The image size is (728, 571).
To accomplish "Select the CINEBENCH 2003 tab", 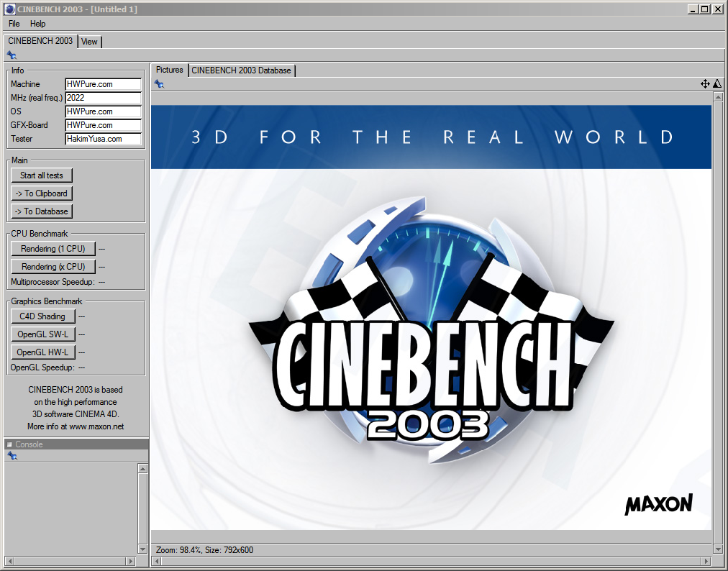I will point(40,41).
